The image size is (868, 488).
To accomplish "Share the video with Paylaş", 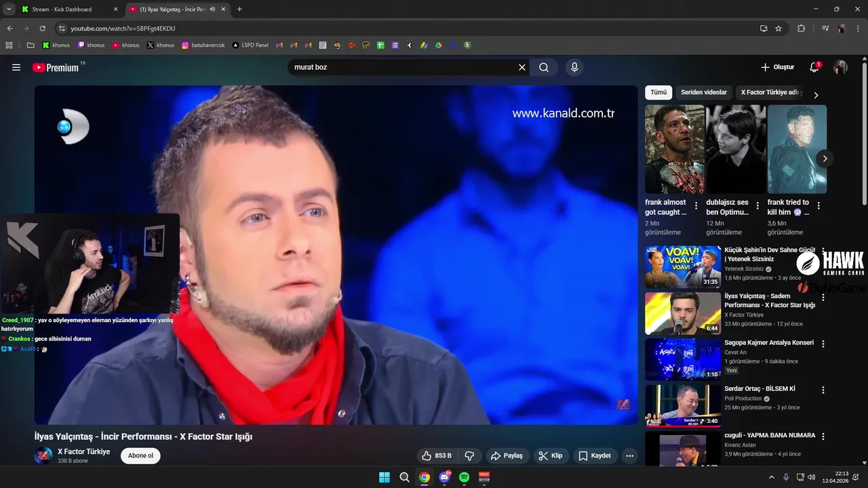I will [507, 455].
